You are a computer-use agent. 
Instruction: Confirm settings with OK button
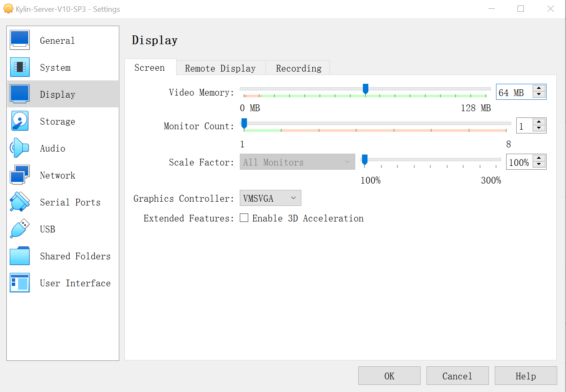[x=389, y=376]
